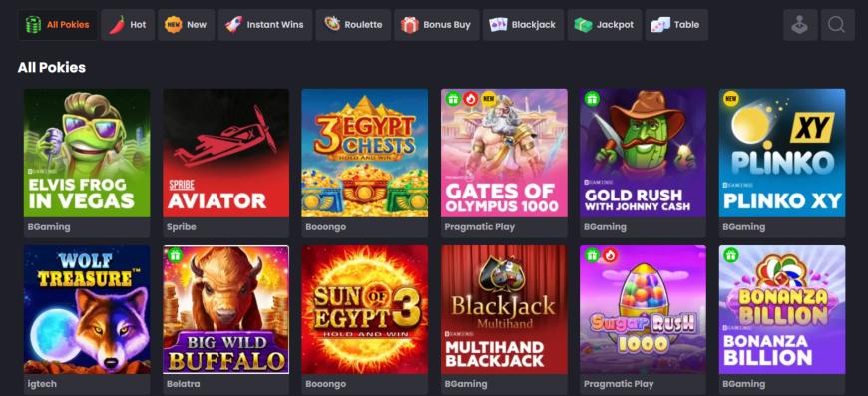Open the search magnifier icon
This screenshot has width=868, height=396.
point(837,25)
